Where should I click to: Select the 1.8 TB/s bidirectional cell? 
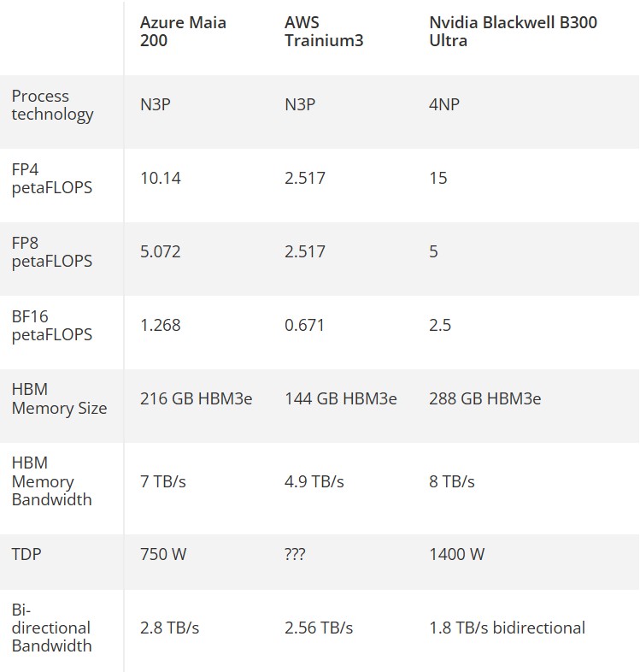pos(507,628)
